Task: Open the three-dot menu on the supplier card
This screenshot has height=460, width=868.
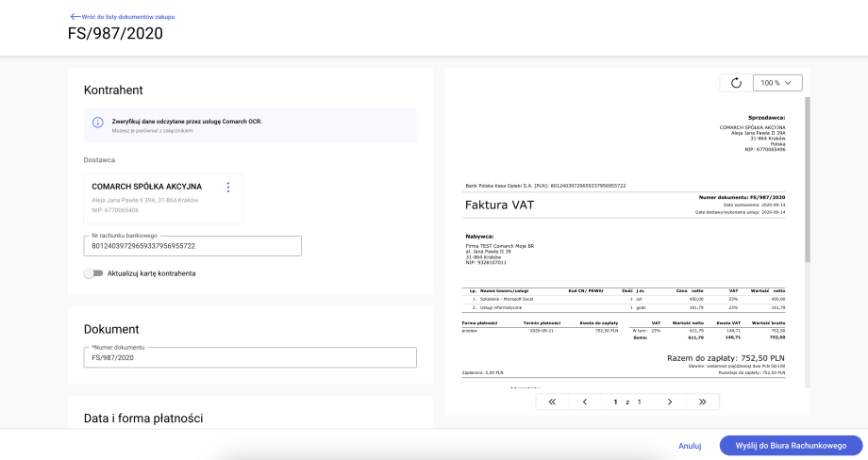Action: [227, 187]
